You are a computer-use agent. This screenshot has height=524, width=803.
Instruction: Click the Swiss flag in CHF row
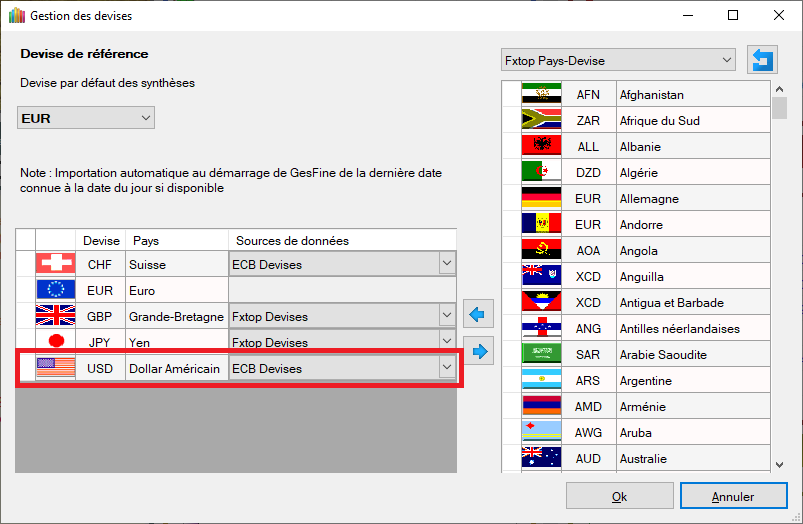56,264
